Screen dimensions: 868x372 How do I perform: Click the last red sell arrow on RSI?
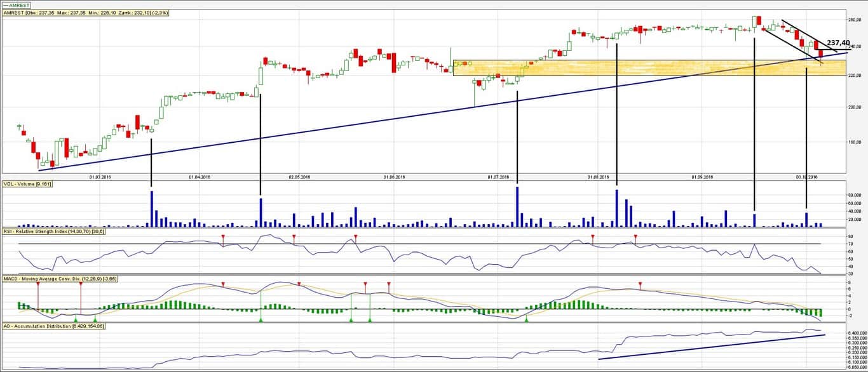coord(635,237)
